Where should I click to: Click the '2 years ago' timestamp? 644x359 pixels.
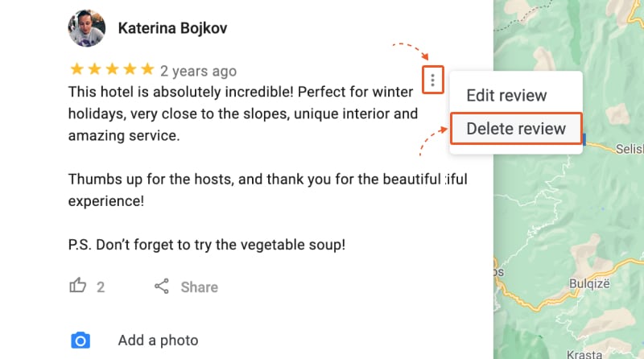[198, 71]
